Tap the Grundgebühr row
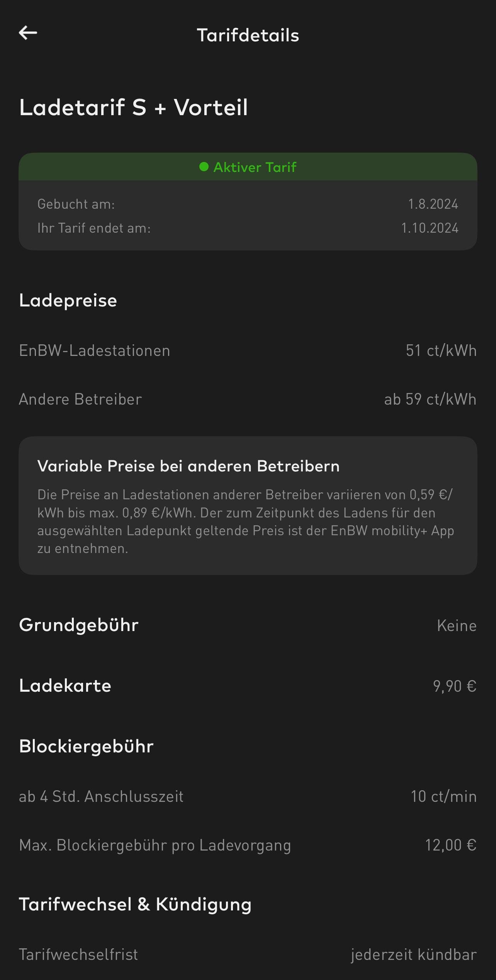The width and height of the screenshot is (496, 980). [x=248, y=625]
